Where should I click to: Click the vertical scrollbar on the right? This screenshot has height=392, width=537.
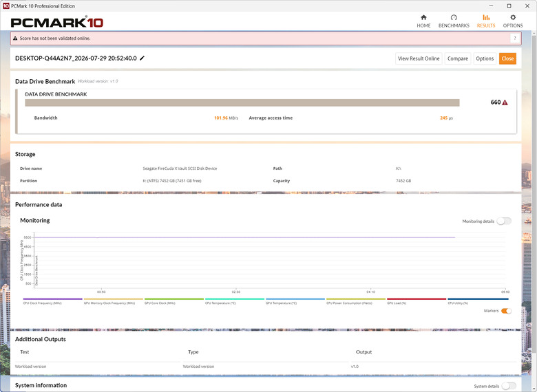tap(534, 192)
